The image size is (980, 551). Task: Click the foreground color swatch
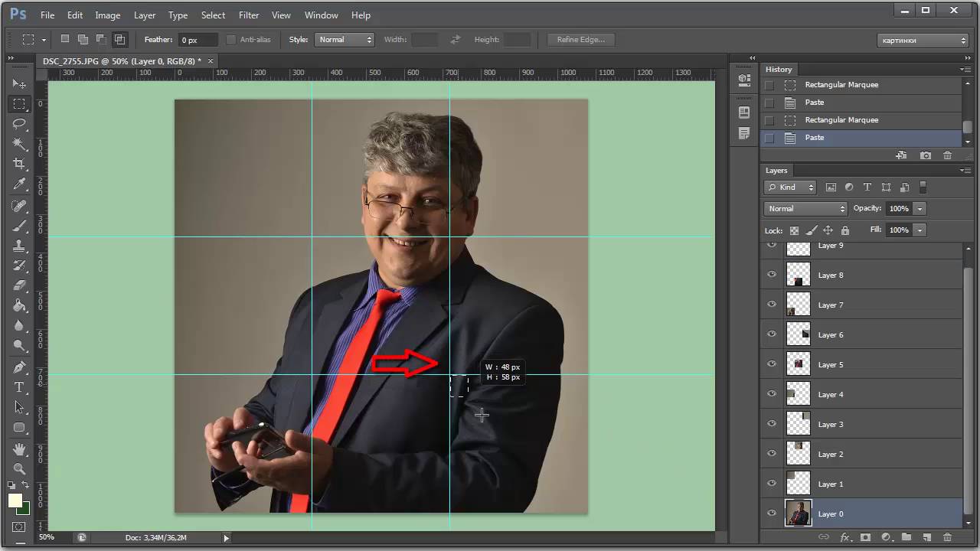(15, 500)
